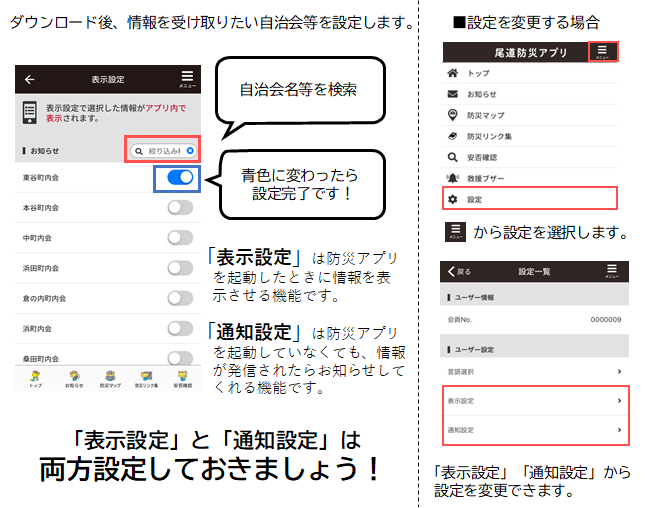Enable the 中町内会 toggle
645x508 pixels.
pyautogui.click(x=180, y=238)
